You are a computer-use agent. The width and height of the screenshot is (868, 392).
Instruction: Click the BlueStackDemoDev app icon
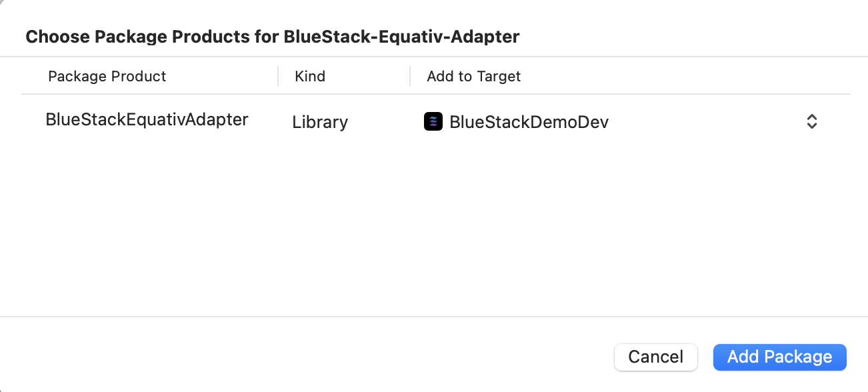click(433, 121)
